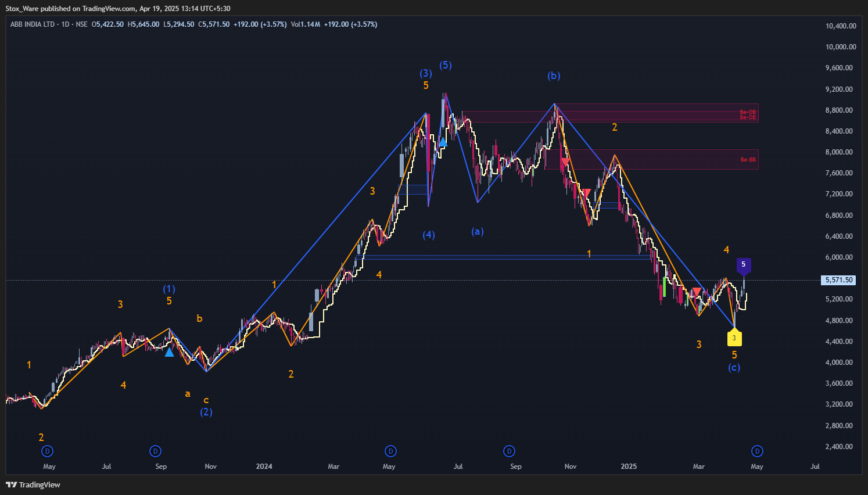The width and height of the screenshot is (868, 495).
Task: Click the low value L5,294.50
Action: (178, 24)
